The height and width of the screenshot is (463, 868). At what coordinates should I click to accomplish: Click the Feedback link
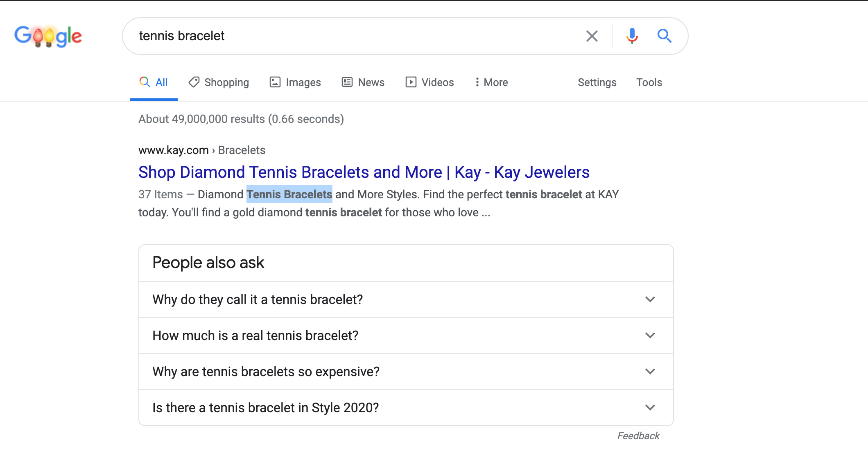pyautogui.click(x=638, y=436)
